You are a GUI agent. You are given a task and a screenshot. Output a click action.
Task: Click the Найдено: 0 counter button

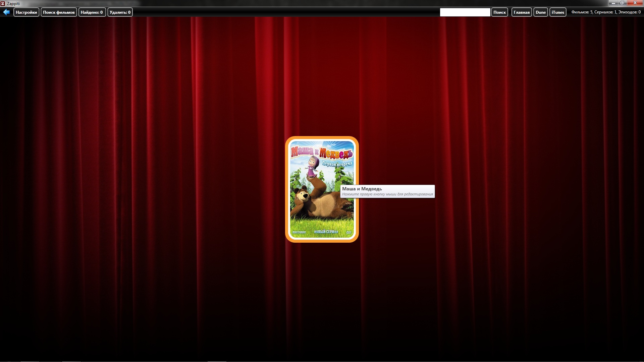pos(92,12)
